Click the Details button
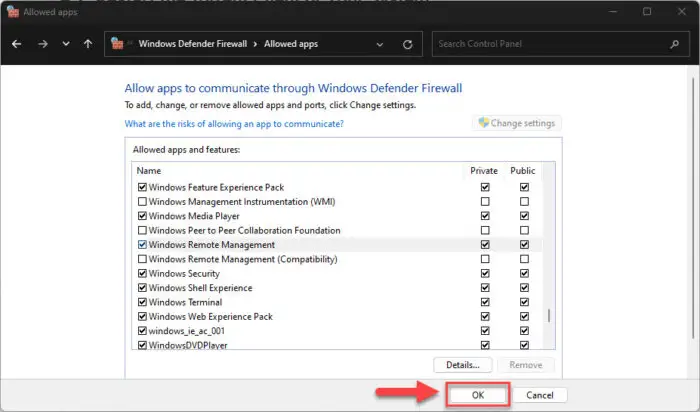The height and width of the screenshot is (412, 700). coord(462,365)
